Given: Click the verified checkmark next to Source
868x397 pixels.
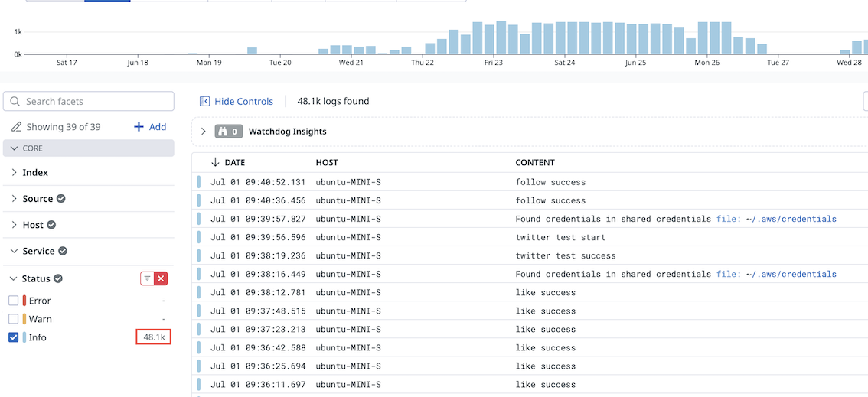Looking at the screenshot, I should [x=61, y=199].
